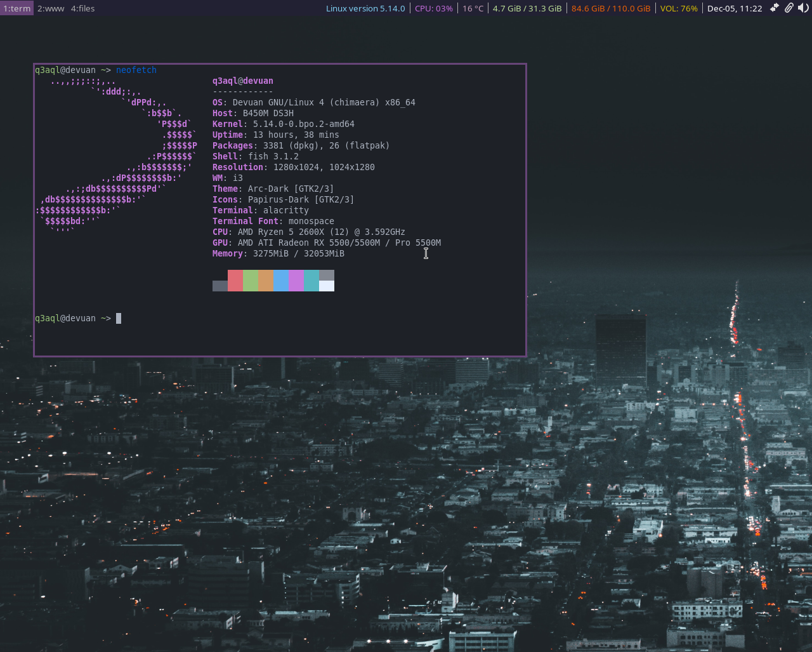The width and height of the screenshot is (812, 652).
Task: Click the magenta color block in neofetch palette
Action: [296, 281]
